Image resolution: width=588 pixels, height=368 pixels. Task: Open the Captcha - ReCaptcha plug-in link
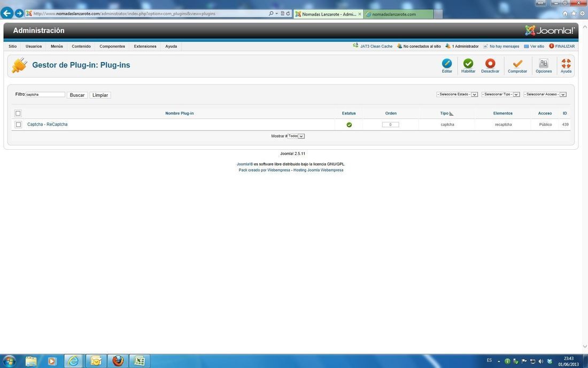[x=47, y=124]
